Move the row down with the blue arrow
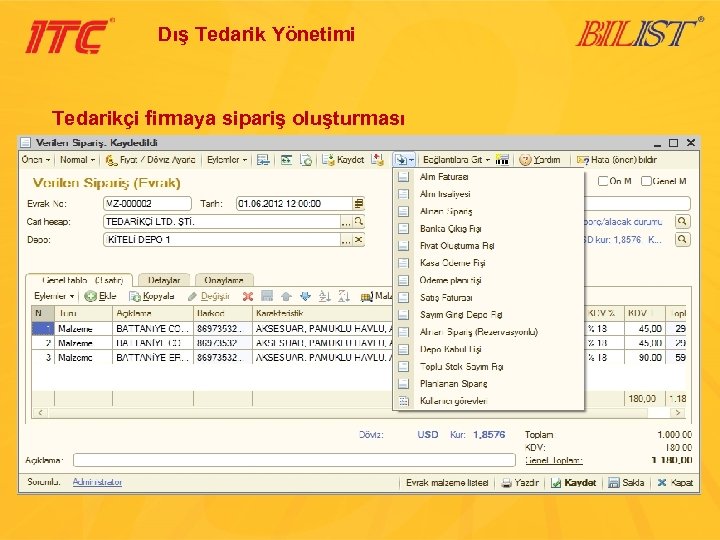This screenshot has height=540, width=720. pos(305,297)
